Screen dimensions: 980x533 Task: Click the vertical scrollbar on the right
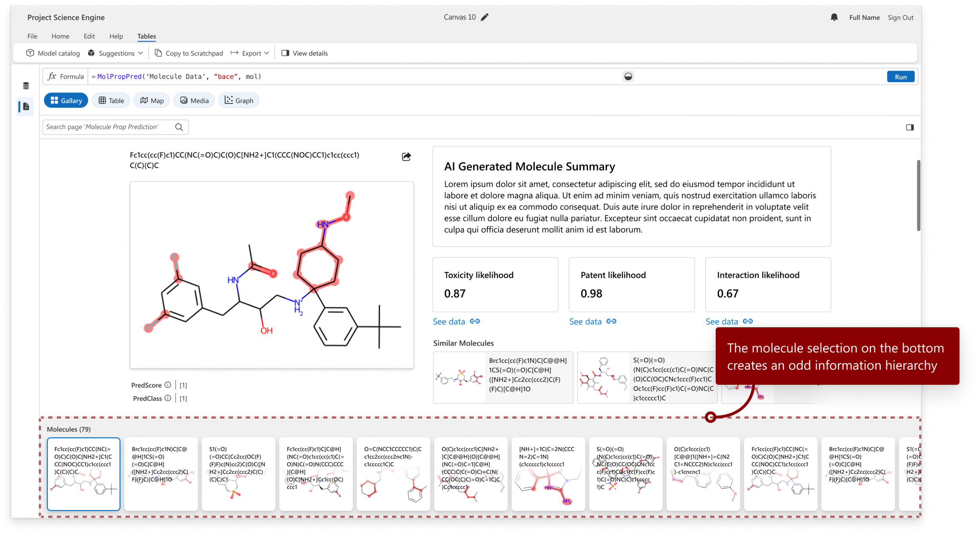918,196
